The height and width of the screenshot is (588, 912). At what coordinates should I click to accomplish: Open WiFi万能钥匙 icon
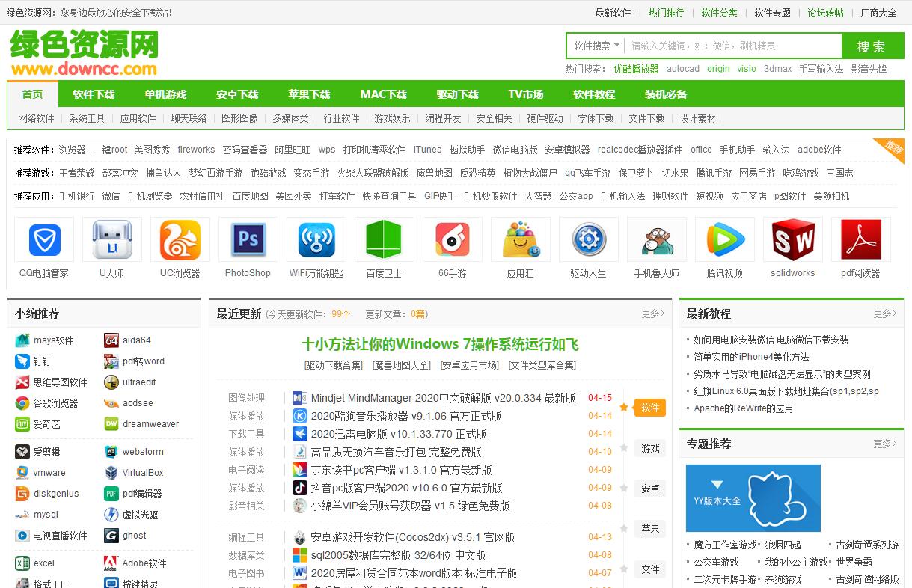(x=316, y=240)
